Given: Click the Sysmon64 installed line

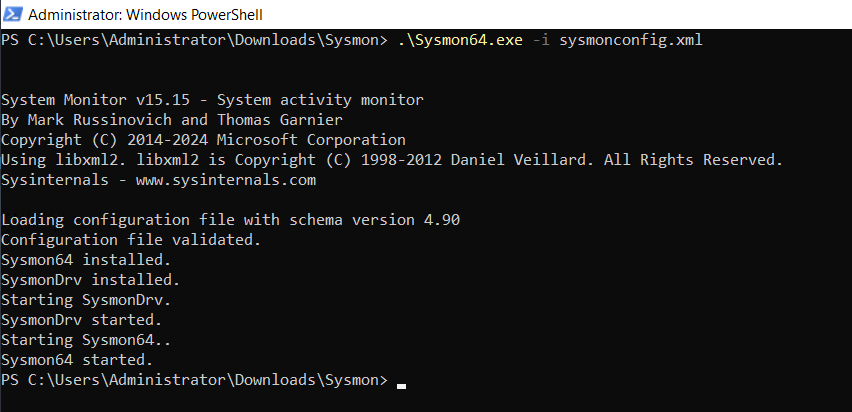Looking at the screenshot, I should (x=86, y=260).
